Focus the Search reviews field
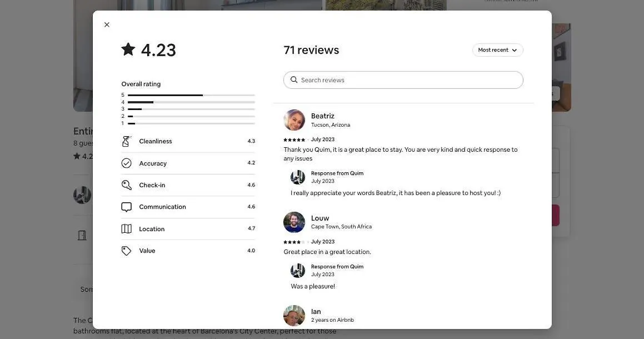The image size is (644, 339). pos(403,79)
